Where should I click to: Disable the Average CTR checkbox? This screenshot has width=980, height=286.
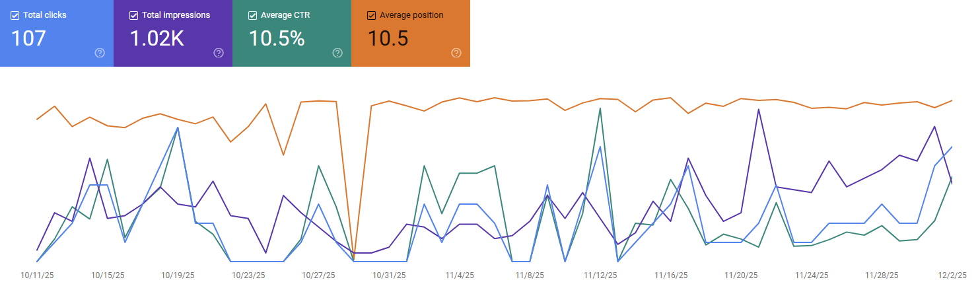pyautogui.click(x=253, y=15)
